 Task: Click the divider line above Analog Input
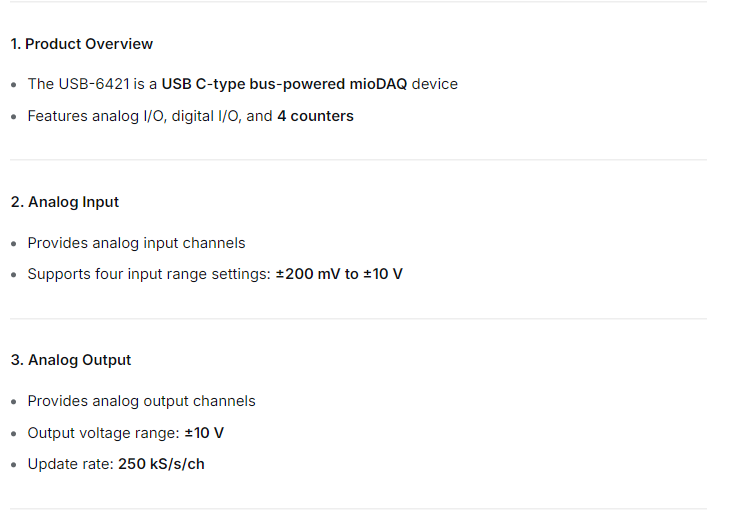[358, 160]
